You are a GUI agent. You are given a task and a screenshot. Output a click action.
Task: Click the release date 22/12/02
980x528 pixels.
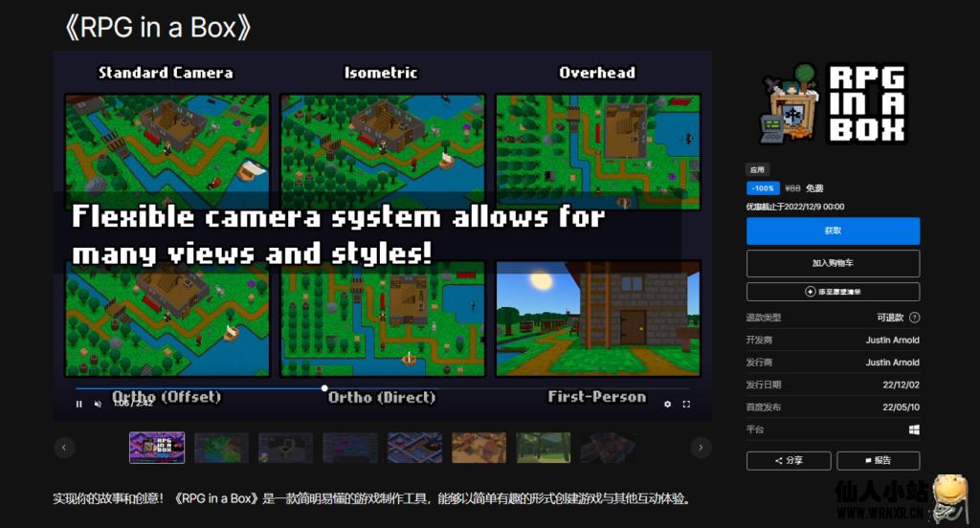click(901, 385)
